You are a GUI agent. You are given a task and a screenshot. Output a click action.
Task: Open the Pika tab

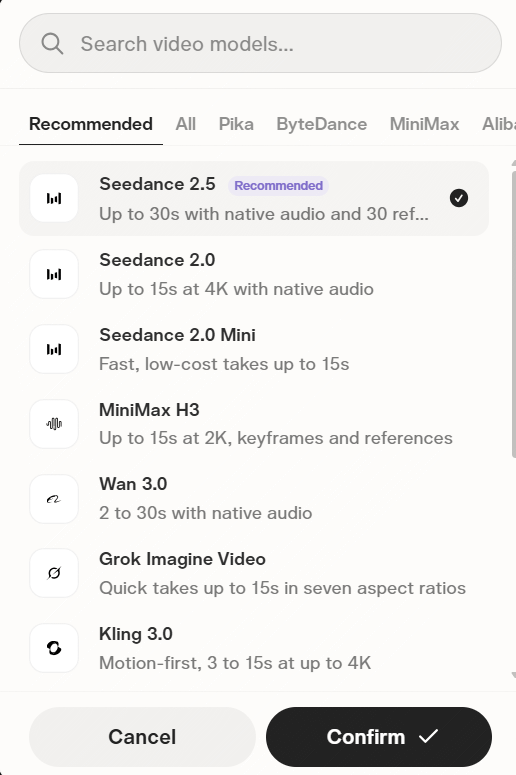coord(236,124)
